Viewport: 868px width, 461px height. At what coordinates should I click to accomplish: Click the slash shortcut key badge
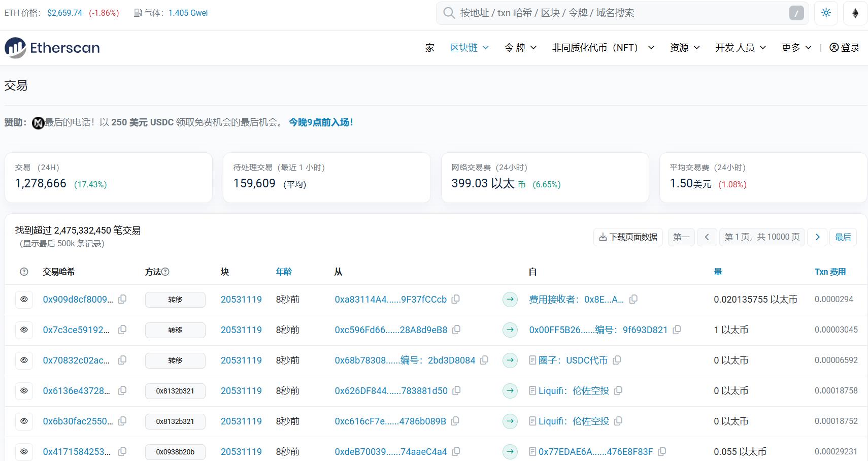point(796,13)
